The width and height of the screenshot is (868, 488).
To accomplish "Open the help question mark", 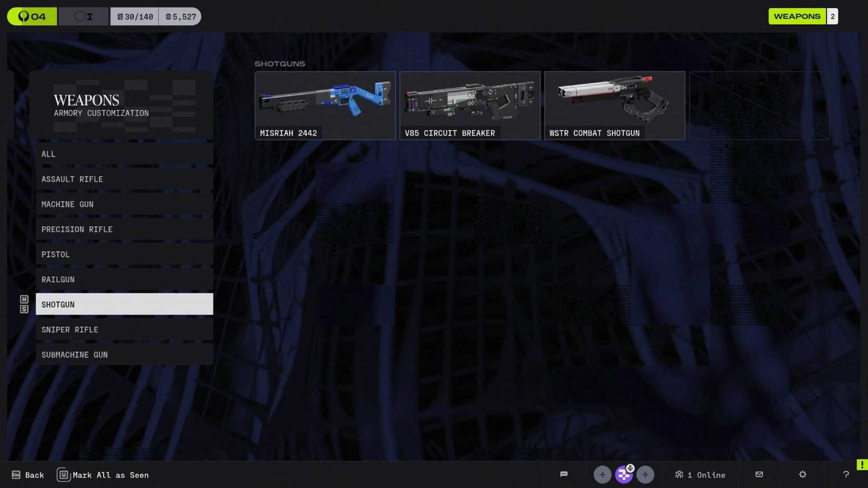I will pos(845,474).
